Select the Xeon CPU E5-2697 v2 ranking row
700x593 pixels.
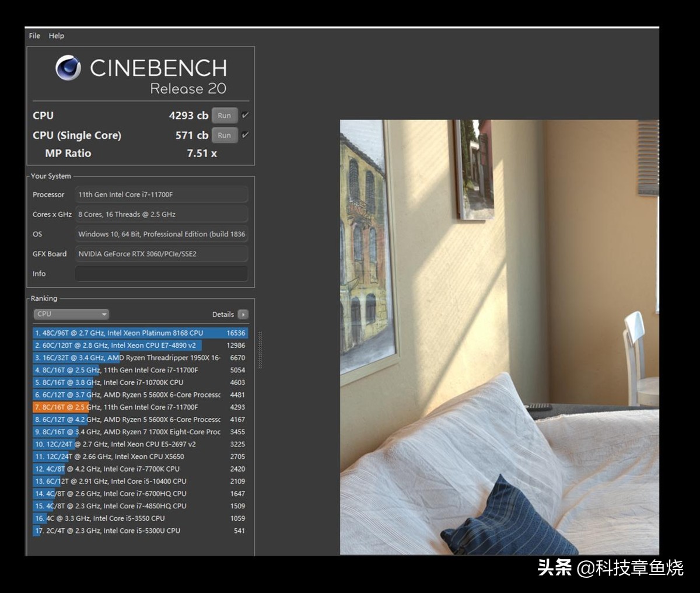tap(141, 444)
